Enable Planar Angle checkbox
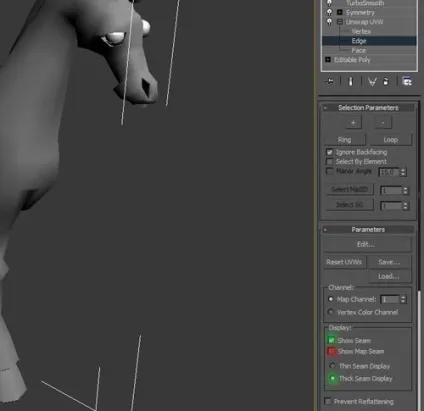Image resolution: width=424 pixels, height=411 pixels. [329, 171]
